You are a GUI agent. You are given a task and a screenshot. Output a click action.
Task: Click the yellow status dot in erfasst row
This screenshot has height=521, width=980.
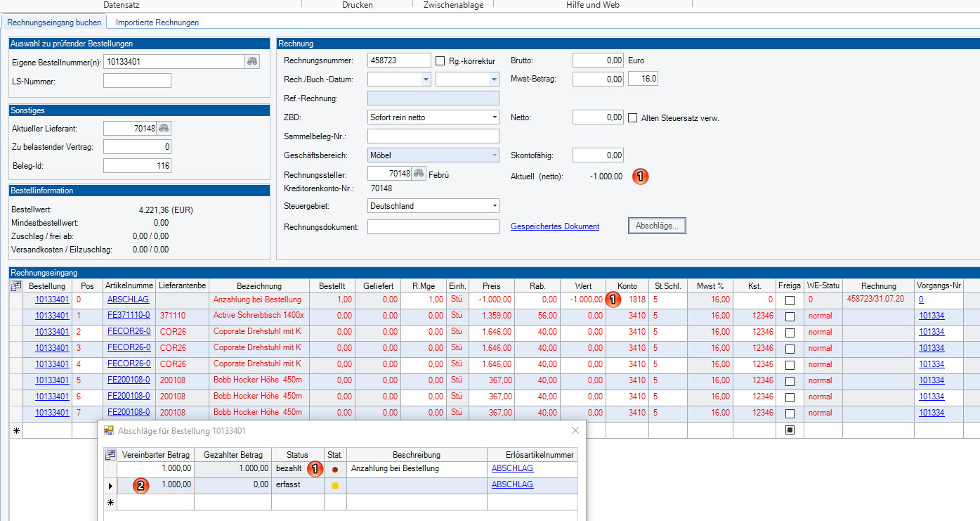click(x=335, y=485)
